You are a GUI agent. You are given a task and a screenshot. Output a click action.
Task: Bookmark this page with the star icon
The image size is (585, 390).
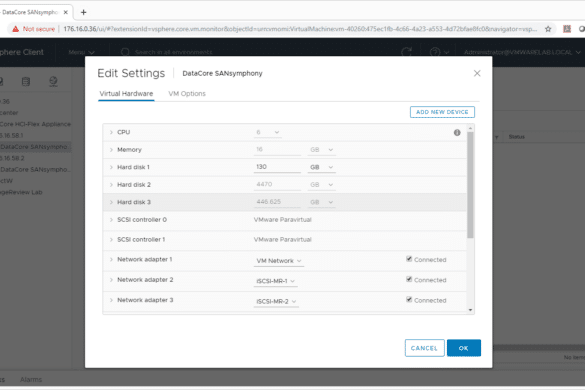pyautogui.click(x=548, y=29)
